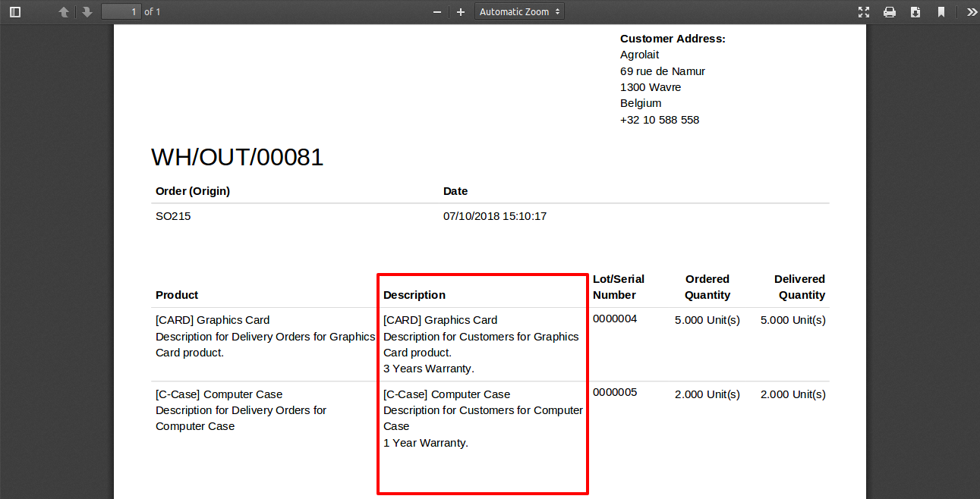Image resolution: width=980 pixels, height=499 pixels.
Task: Click the bookmark current view icon
Action: coord(941,12)
